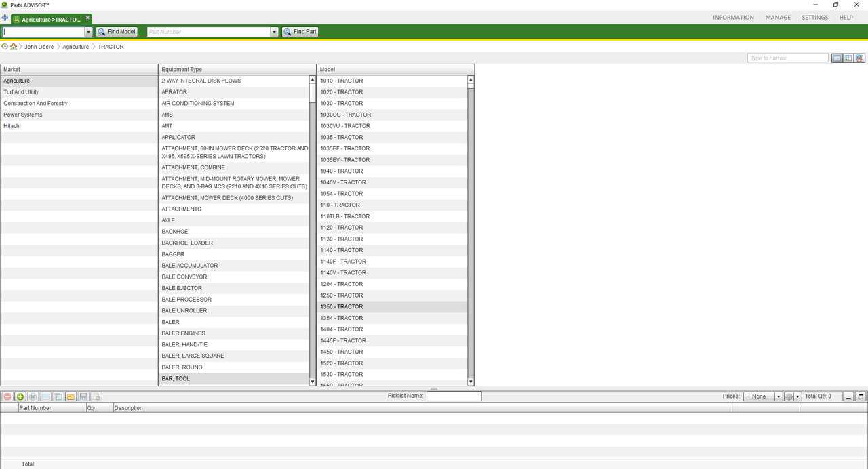Image resolution: width=868 pixels, height=469 pixels.
Task: Open the MANAGE menu
Action: pos(778,18)
